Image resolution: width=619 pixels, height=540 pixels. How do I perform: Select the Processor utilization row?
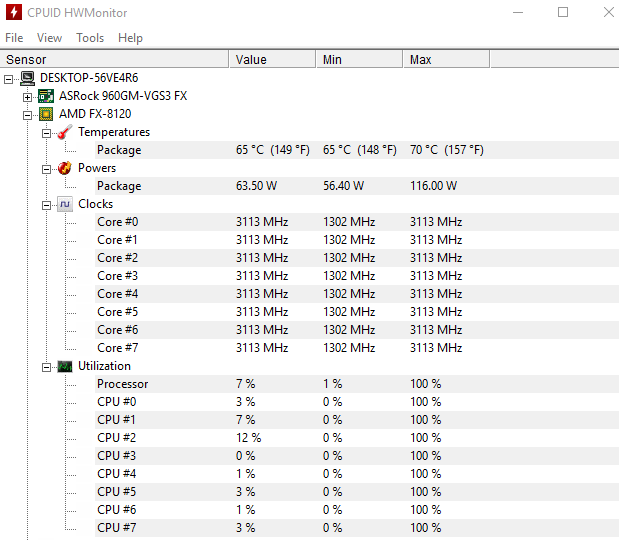click(357, 384)
